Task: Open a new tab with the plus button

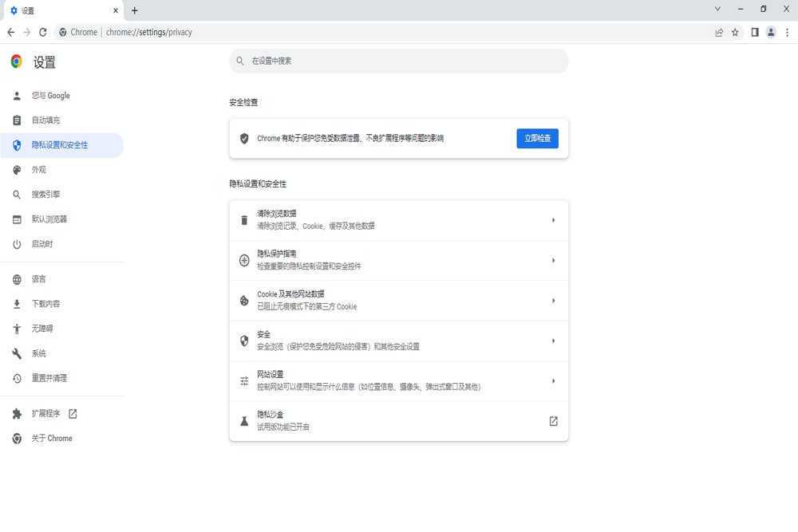Action: pyautogui.click(x=135, y=10)
